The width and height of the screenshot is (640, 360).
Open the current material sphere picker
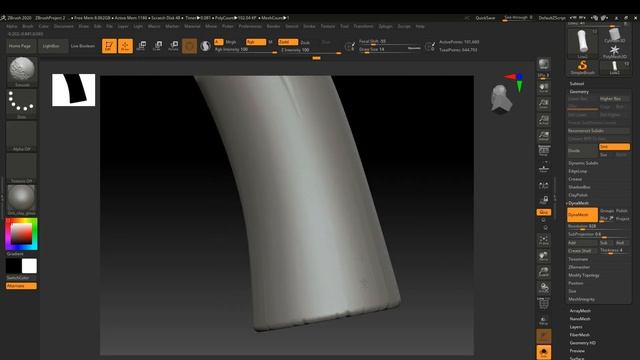click(x=22, y=200)
